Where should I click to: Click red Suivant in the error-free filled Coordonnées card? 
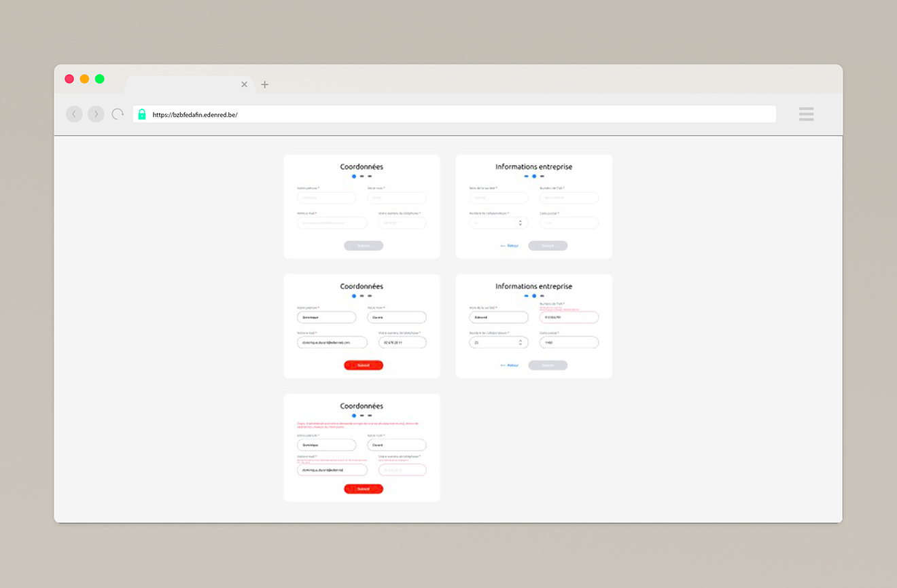tap(364, 365)
